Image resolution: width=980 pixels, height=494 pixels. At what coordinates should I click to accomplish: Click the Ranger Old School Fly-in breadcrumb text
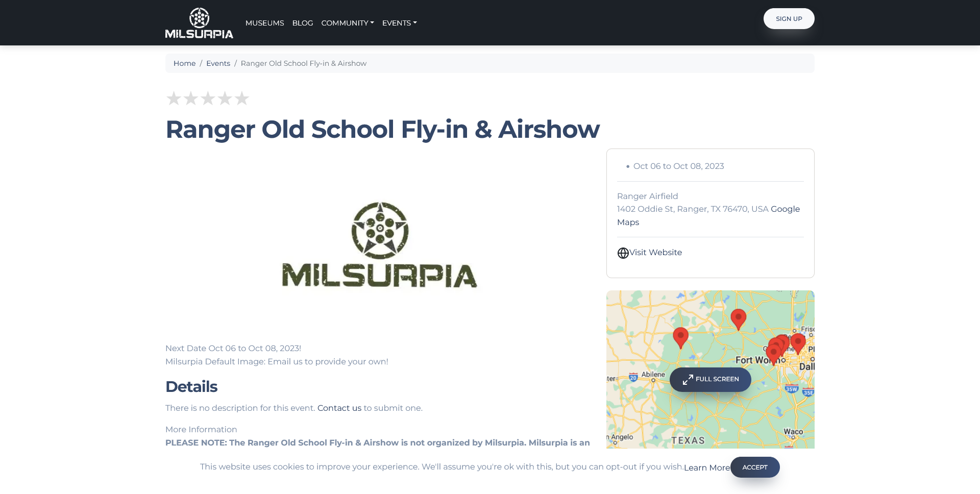point(304,63)
